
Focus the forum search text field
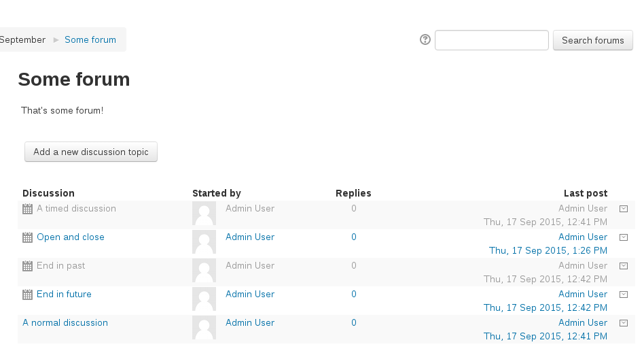(492, 40)
